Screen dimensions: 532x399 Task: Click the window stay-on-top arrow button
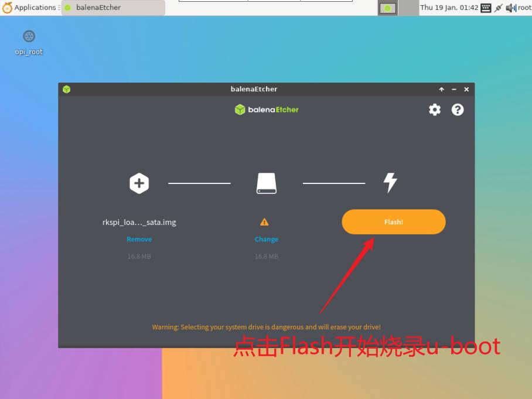[x=441, y=89]
